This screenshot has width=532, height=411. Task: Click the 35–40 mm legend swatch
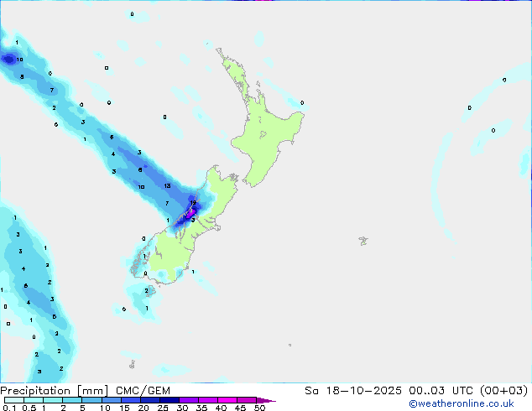(207, 400)
